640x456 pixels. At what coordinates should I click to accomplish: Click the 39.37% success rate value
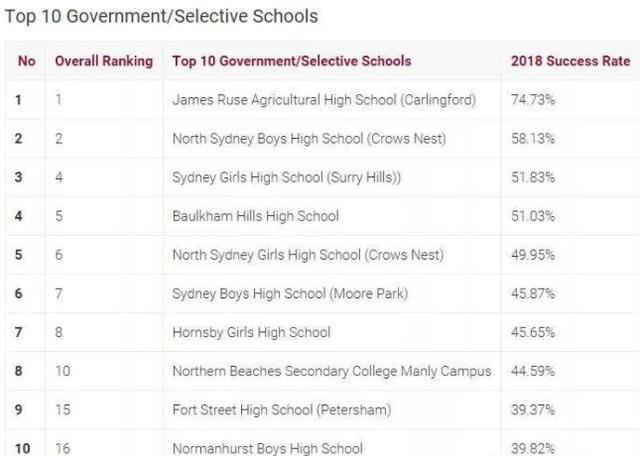click(533, 409)
